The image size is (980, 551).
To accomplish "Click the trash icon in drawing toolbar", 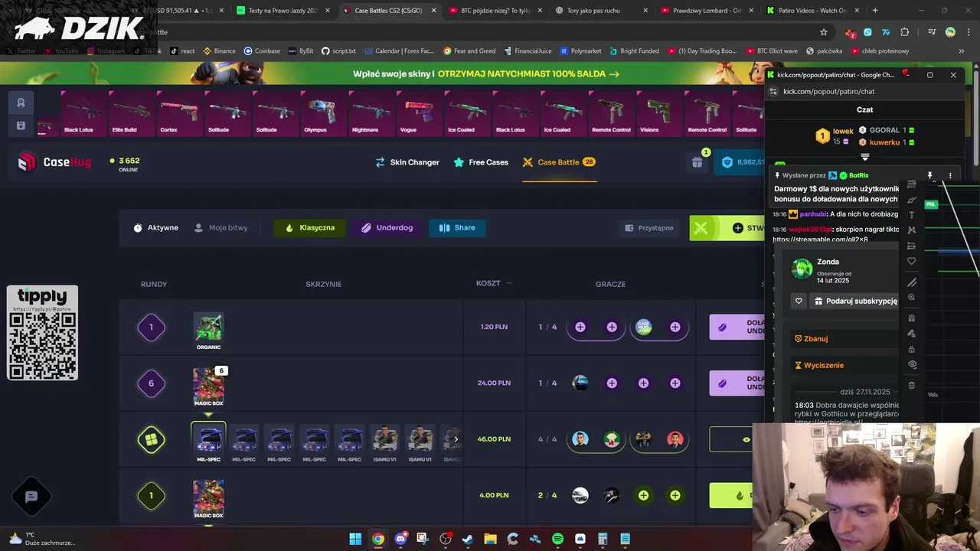I will point(911,385).
